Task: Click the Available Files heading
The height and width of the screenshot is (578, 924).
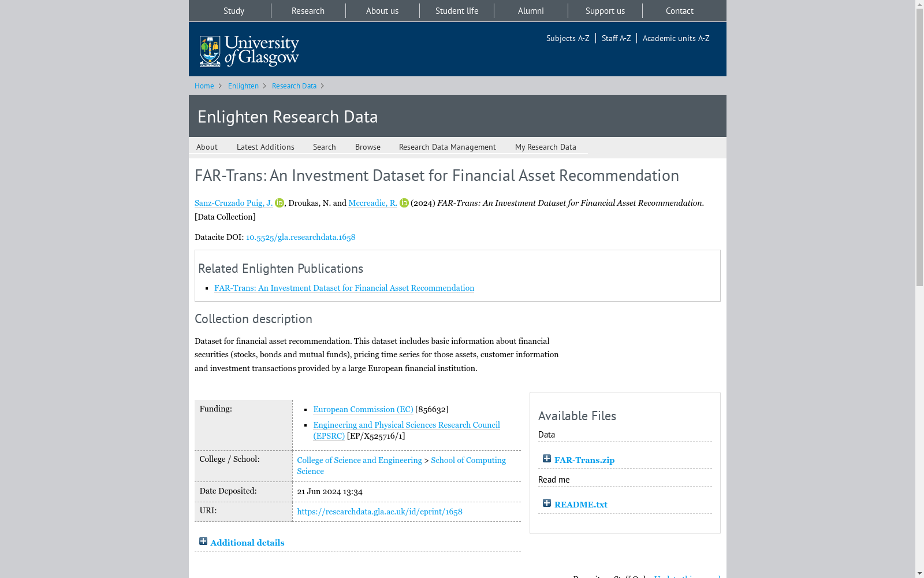Action: tap(577, 416)
